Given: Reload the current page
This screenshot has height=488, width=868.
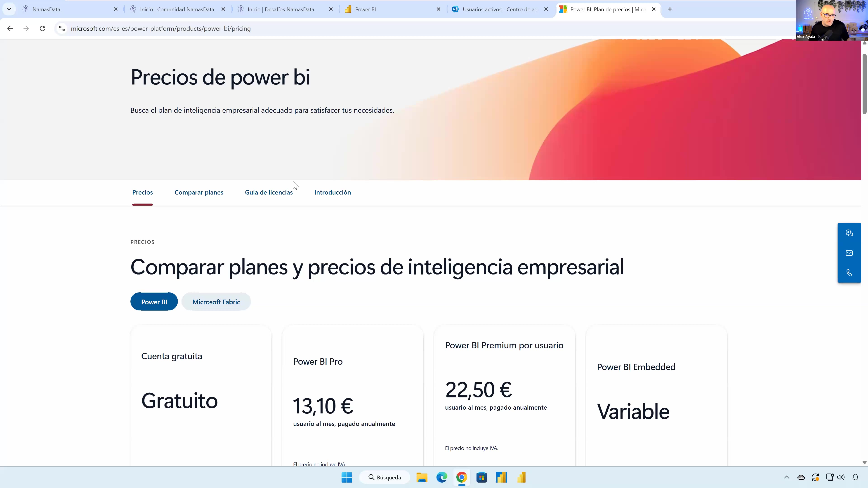Looking at the screenshot, I should tap(42, 29).
